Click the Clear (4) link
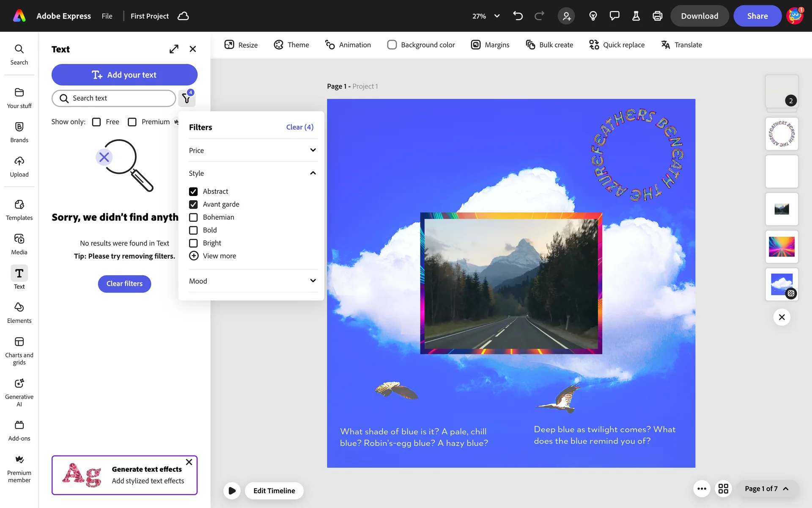 point(299,127)
